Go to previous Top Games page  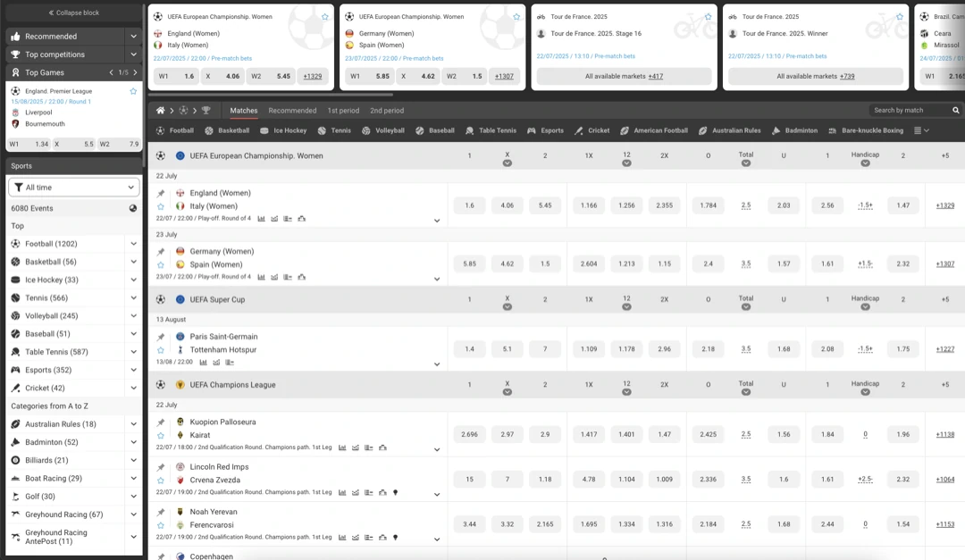click(x=112, y=72)
